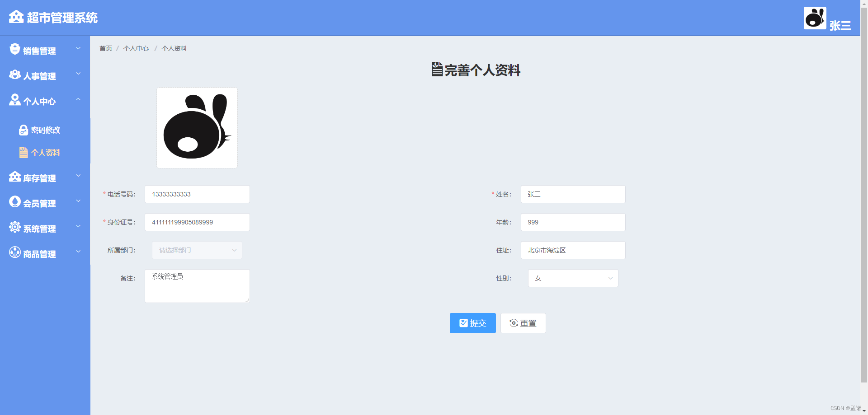Select 个人资料 in the breadcrumb trail
This screenshot has width=868, height=415.
click(x=175, y=48)
